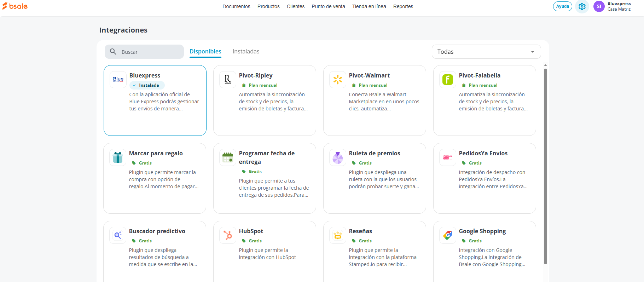The image size is (644, 282).
Task: Click Gratis label on Ruleta de premios
Action: (x=362, y=163)
